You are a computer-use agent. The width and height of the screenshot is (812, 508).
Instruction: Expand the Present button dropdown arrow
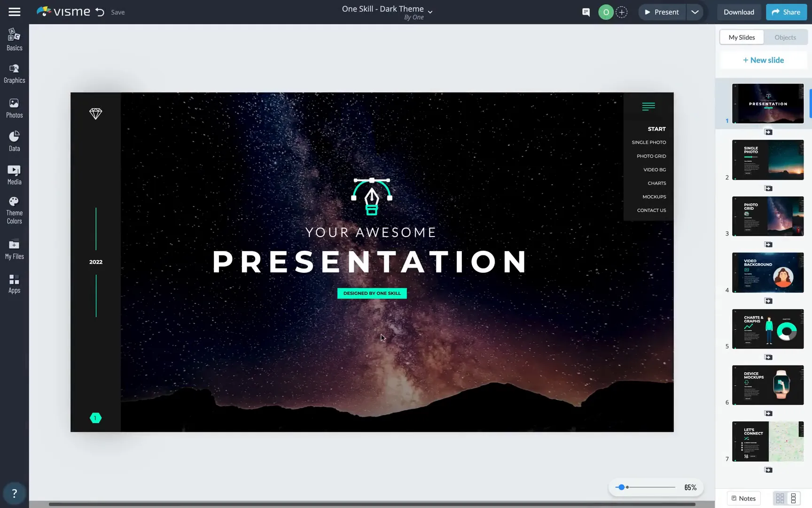(x=695, y=12)
